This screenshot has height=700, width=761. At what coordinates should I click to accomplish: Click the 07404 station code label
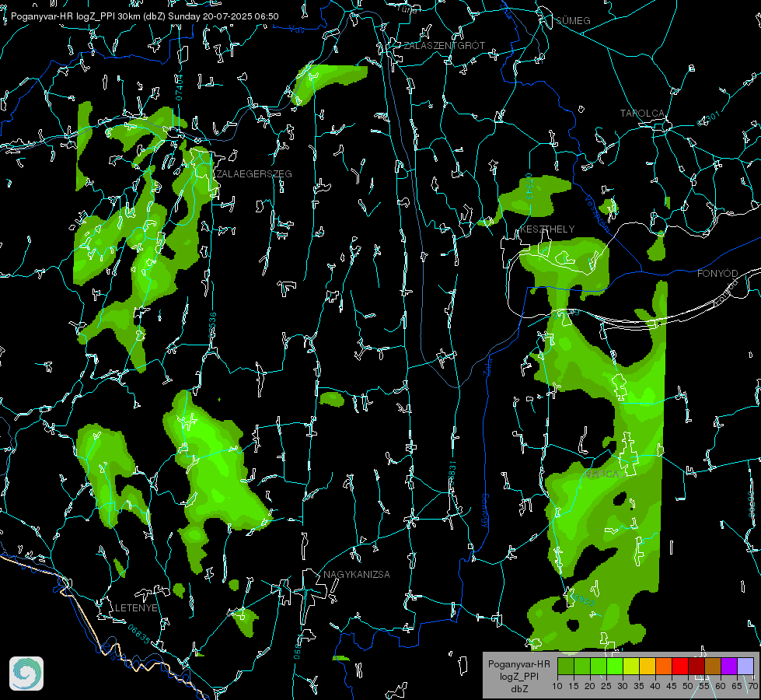[180, 87]
